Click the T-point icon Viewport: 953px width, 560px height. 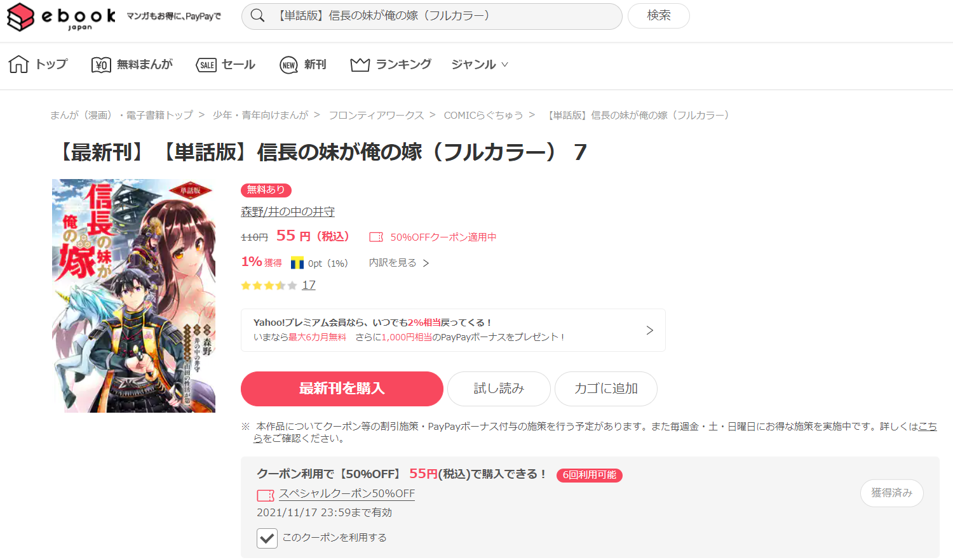(x=297, y=263)
